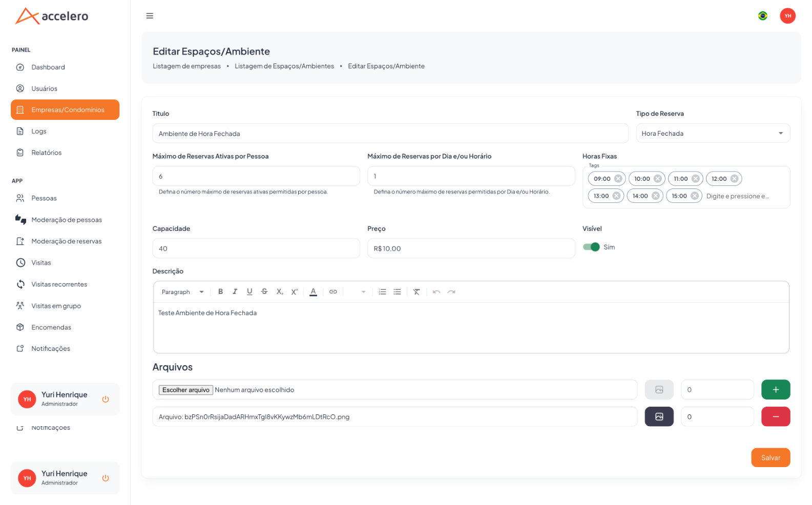Remove the 12:00 tag
The image size is (812, 505).
coord(734,178)
